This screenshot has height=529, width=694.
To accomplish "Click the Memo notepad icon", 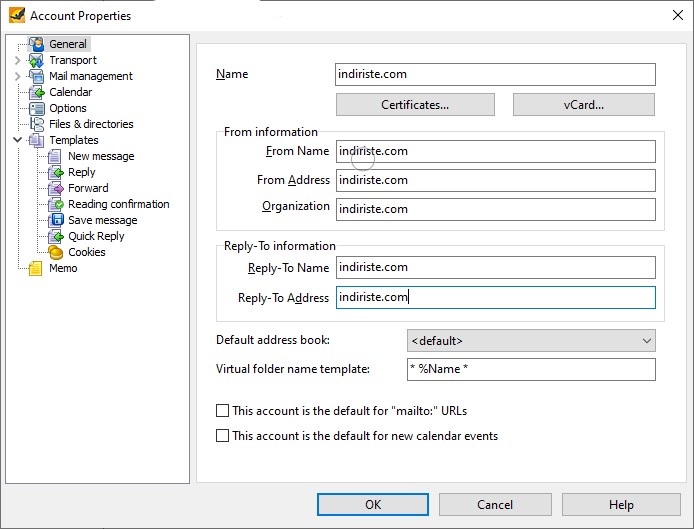I will (x=35, y=268).
